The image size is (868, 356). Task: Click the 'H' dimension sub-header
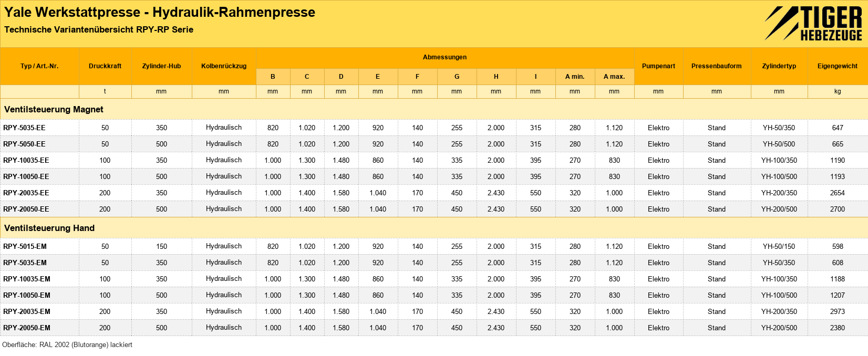[496, 77]
